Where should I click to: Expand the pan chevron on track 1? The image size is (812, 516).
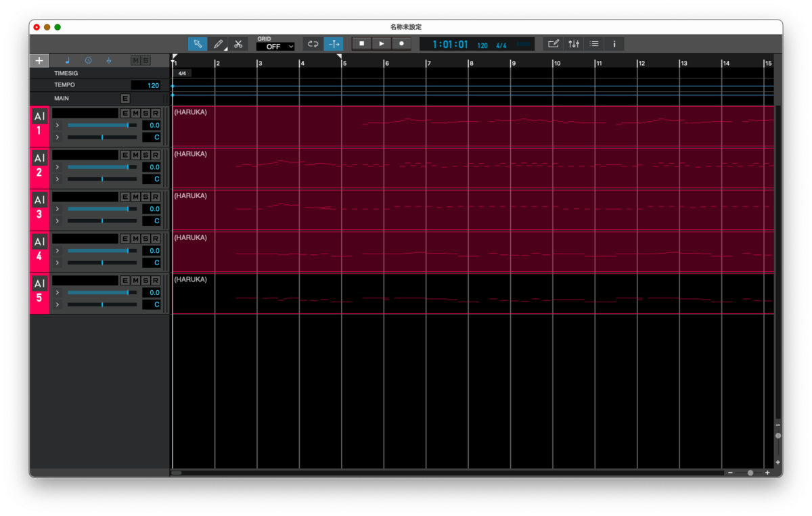(x=58, y=137)
